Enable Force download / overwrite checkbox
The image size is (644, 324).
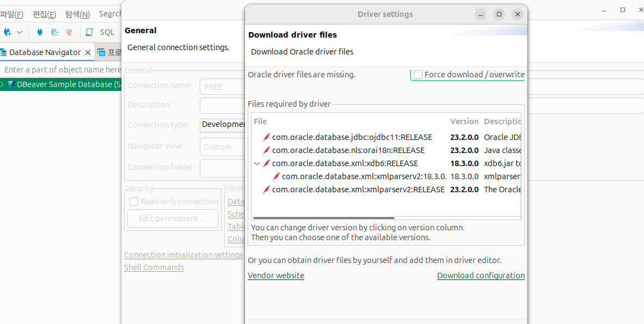418,75
